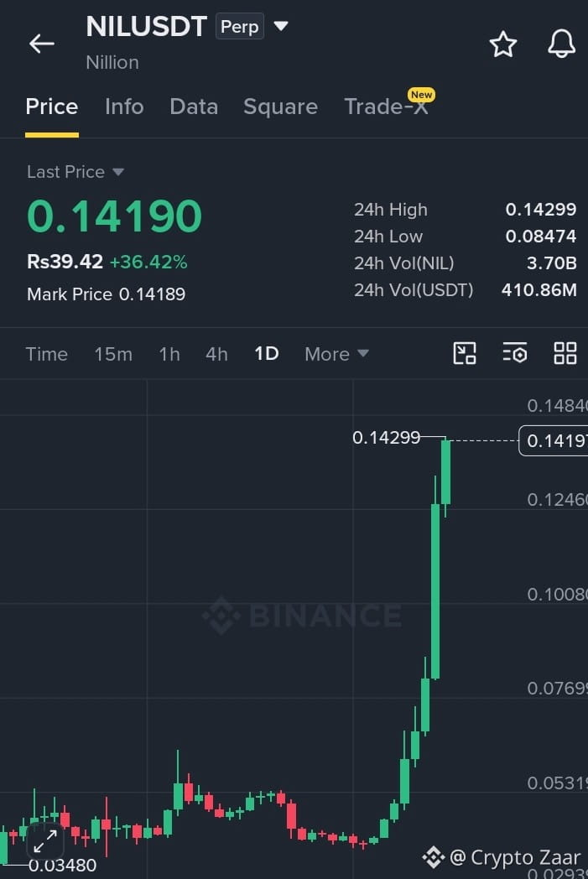This screenshot has height=879, width=588.
Task: Open the chart indicator settings icon
Action: click(x=514, y=354)
